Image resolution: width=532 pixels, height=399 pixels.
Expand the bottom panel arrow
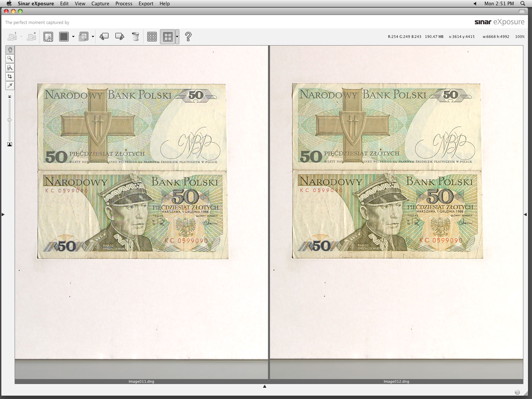(265, 386)
